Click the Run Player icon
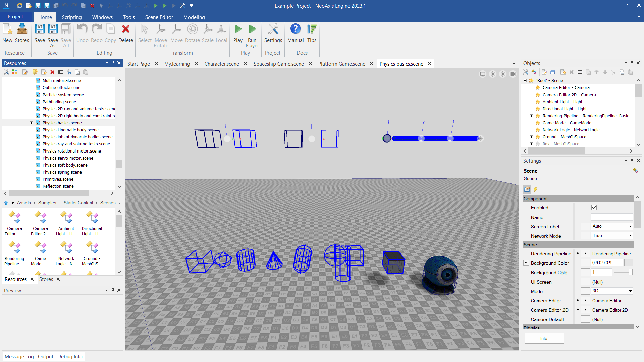 (x=252, y=29)
